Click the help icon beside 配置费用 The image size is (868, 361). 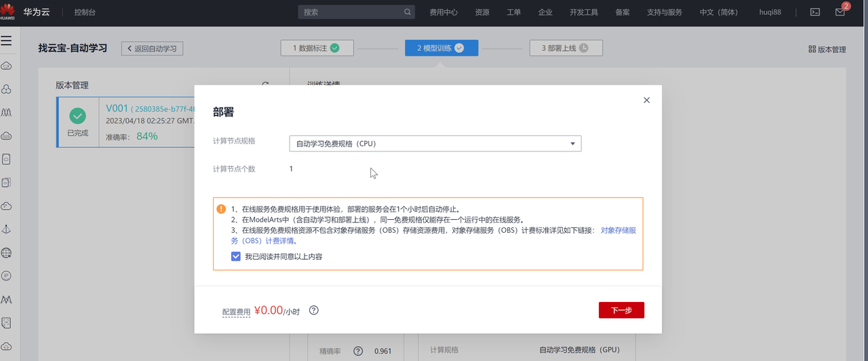click(x=314, y=310)
